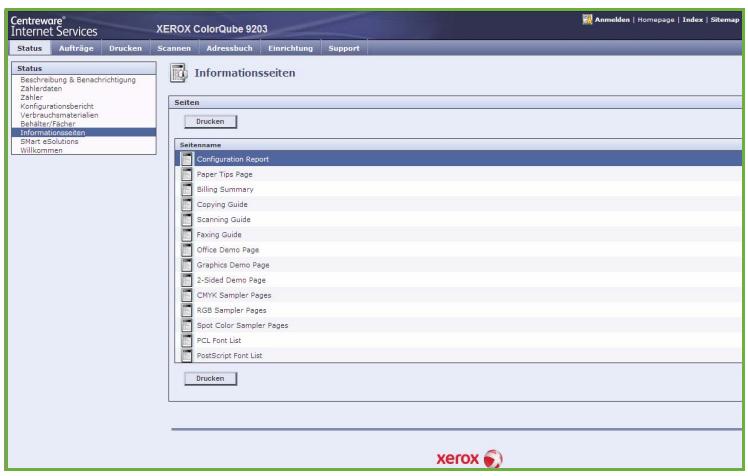The height and width of the screenshot is (476, 748).
Task: Click the page icon beside Graphics Demo Page
Action: click(187, 265)
